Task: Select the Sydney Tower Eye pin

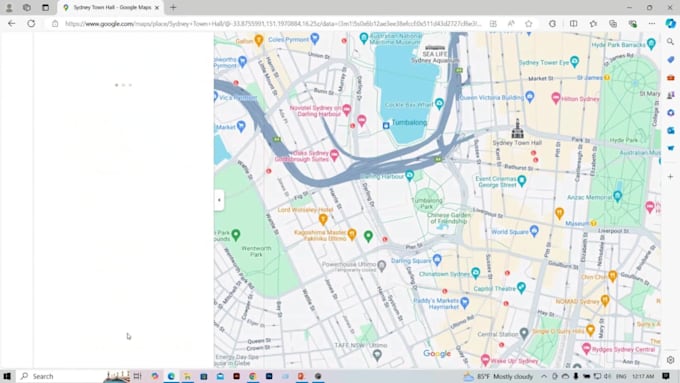Action: [575, 61]
